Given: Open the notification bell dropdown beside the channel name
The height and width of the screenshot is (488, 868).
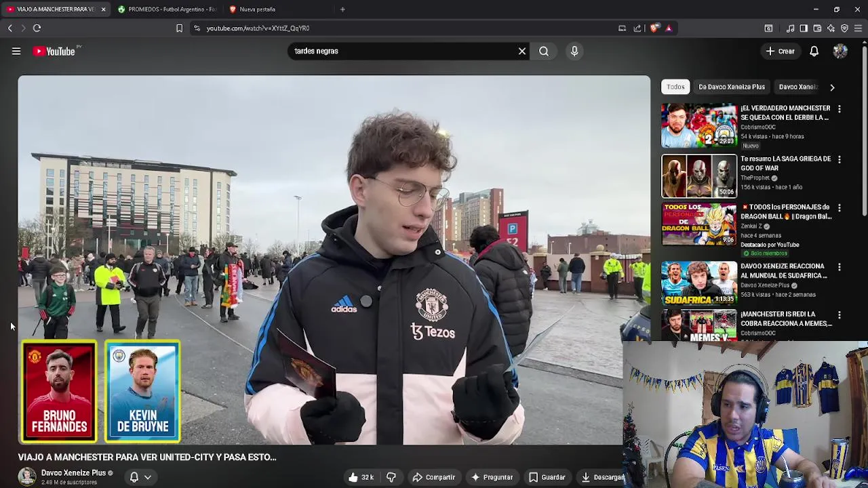Looking at the screenshot, I should 140,477.
